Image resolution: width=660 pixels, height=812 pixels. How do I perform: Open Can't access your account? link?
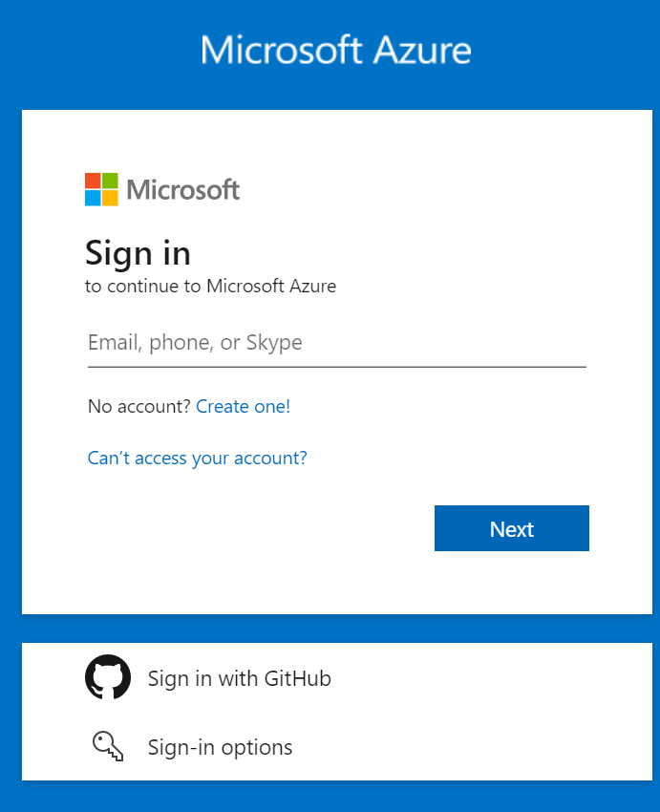[x=197, y=459]
